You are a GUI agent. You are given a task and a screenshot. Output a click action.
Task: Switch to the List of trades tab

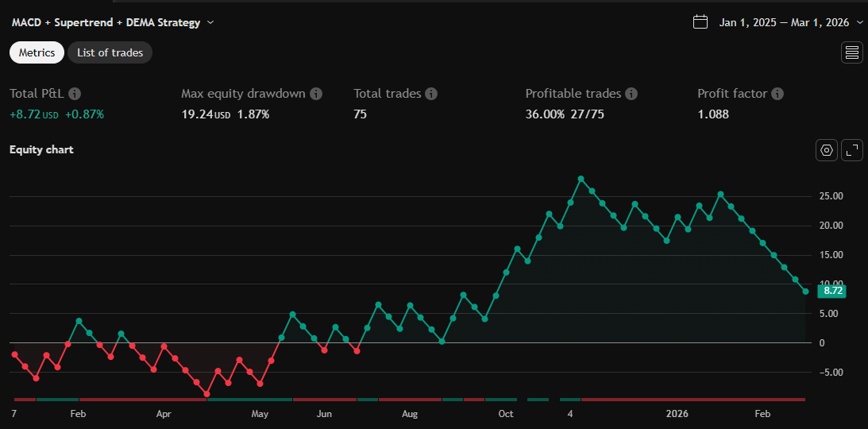pos(110,52)
